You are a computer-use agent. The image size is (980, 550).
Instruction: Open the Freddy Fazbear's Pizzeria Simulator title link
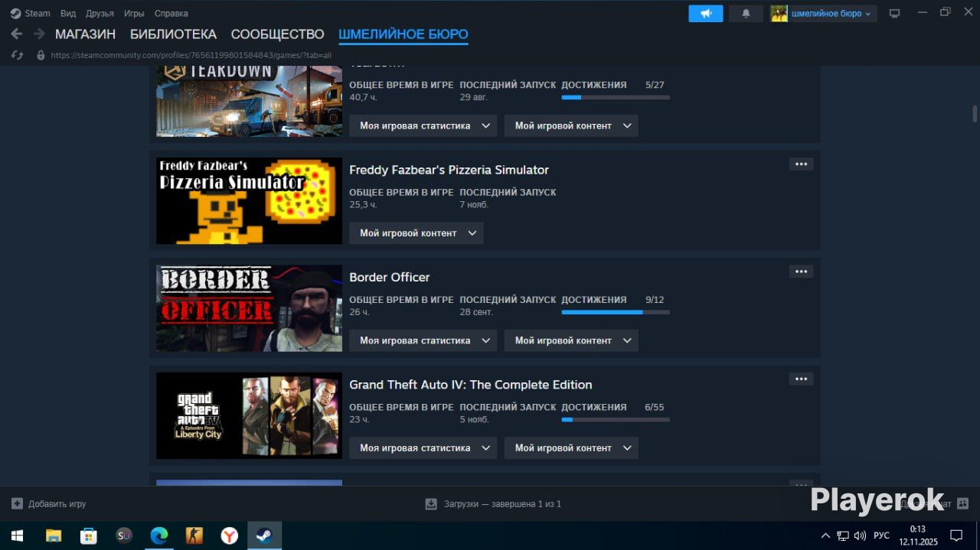click(449, 170)
